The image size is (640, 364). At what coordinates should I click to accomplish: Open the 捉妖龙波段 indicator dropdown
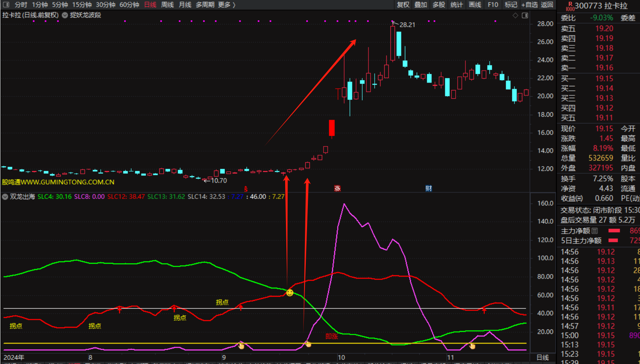[x=65, y=15]
